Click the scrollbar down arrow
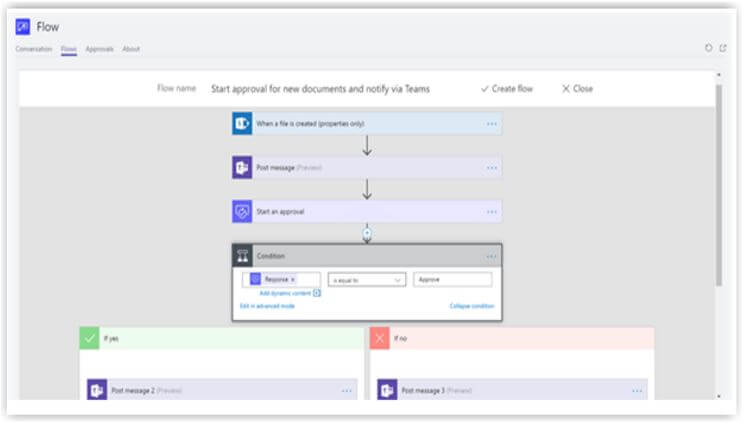Screen dimensions: 752x425 [x=718, y=396]
